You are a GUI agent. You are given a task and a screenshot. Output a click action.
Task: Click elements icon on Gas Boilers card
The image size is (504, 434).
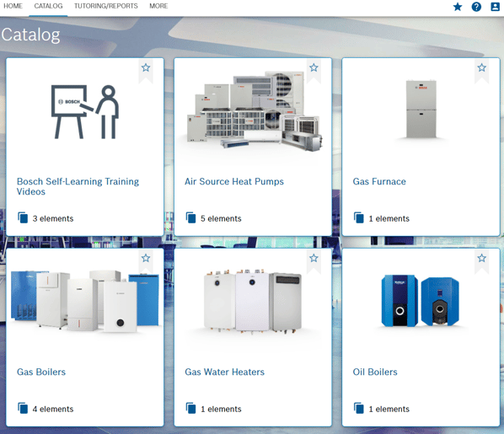[x=23, y=408]
